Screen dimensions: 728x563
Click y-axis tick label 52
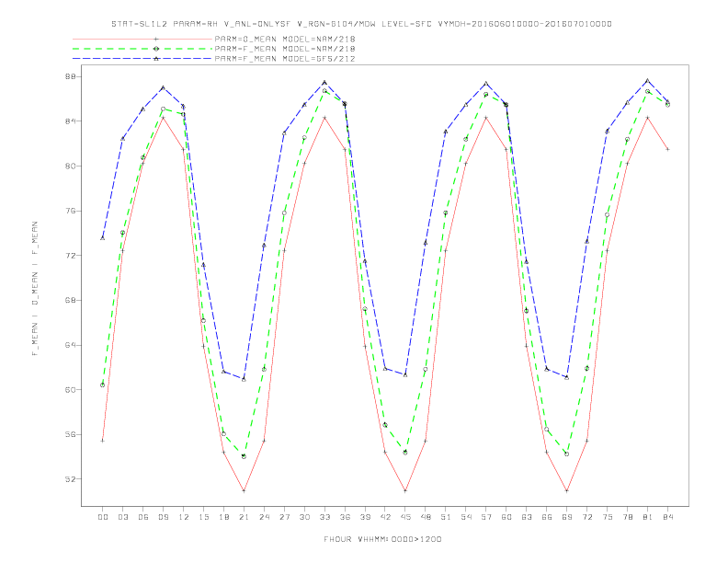pos(70,479)
